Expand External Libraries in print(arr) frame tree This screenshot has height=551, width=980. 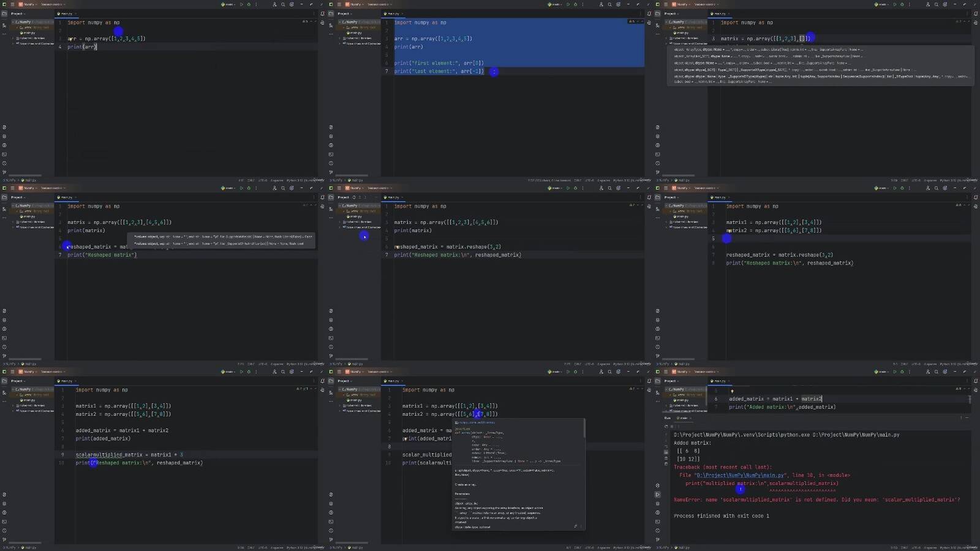13,38
